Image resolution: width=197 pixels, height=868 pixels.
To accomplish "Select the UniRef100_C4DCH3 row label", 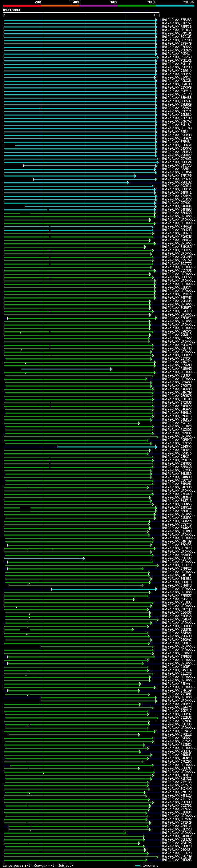I will point(177,860).
